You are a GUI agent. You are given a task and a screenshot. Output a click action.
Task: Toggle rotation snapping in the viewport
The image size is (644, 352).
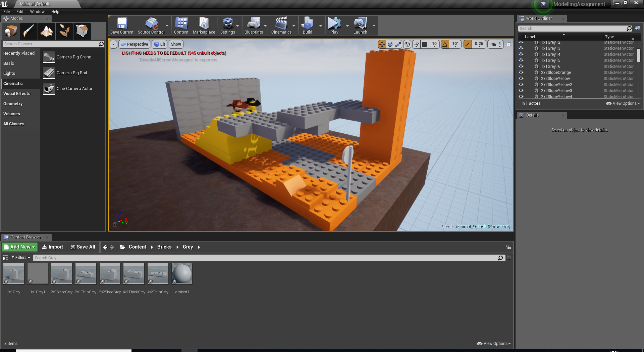(x=445, y=44)
